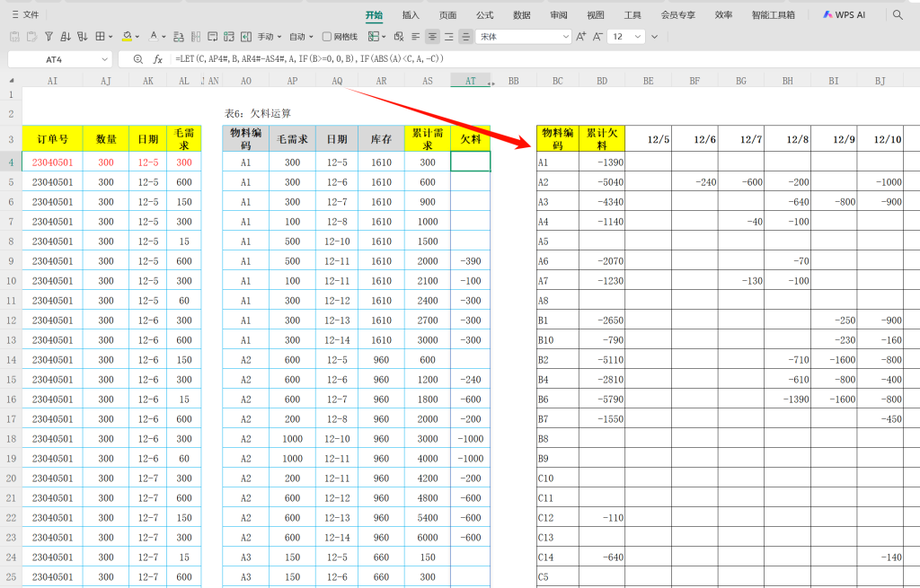Click the select-all corner triangle
This screenshot has height=588, width=920.
[x=12, y=80]
